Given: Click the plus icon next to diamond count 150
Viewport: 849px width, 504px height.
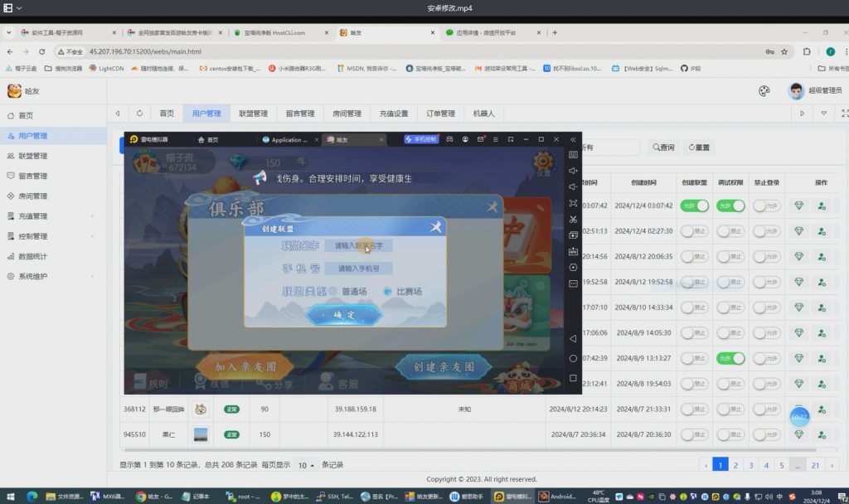Looking at the screenshot, I should point(300,163).
